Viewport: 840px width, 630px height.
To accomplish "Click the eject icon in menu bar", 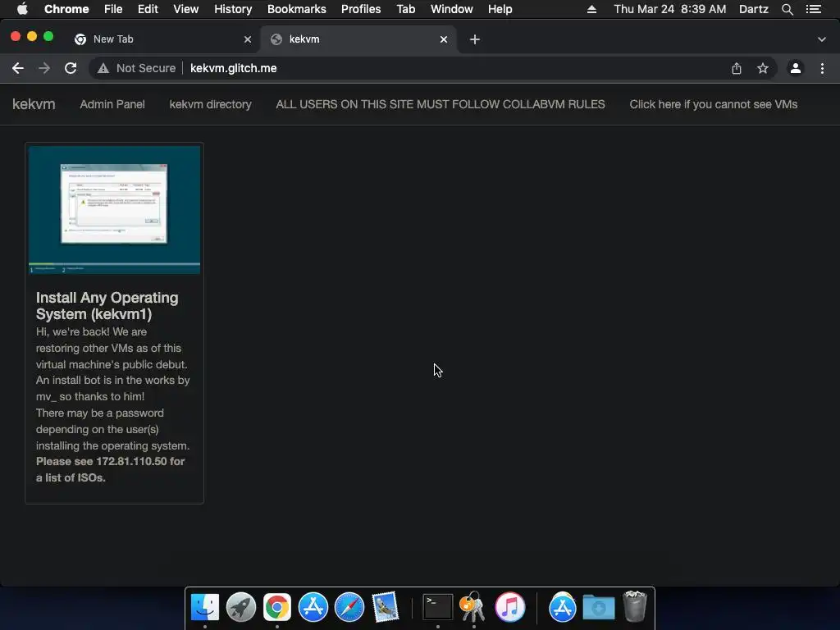I will coord(592,9).
